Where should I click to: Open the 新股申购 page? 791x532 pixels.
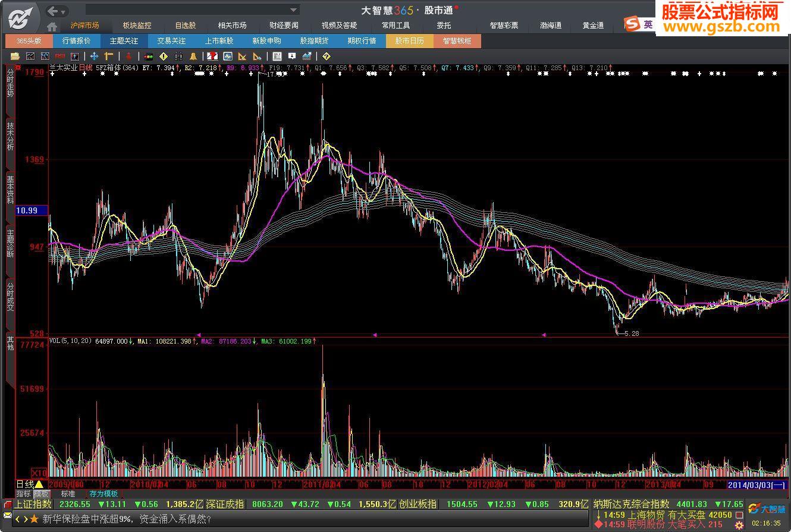coord(266,41)
